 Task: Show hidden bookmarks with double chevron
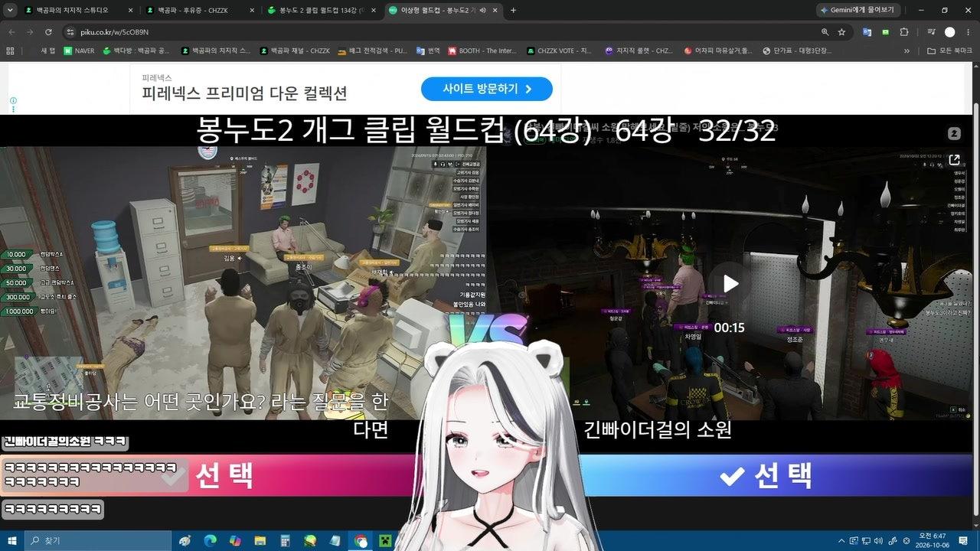(x=907, y=51)
